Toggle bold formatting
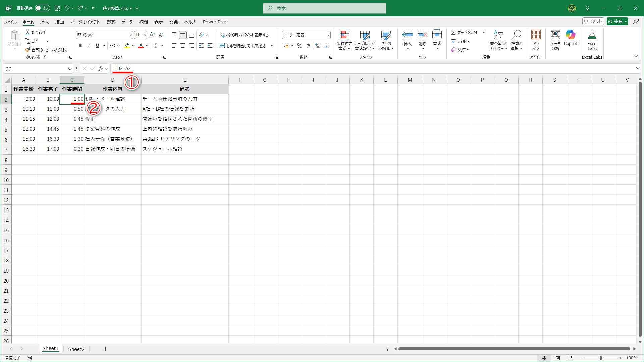The height and width of the screenshot is (362, 644). tap(80, 46)
